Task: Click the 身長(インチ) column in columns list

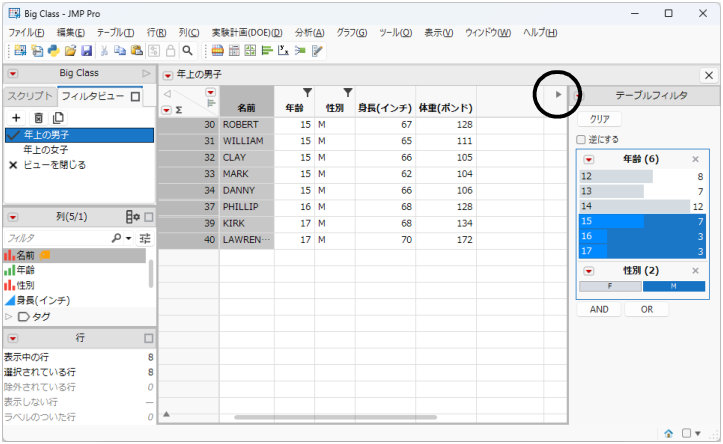Action: pos(43,301)
